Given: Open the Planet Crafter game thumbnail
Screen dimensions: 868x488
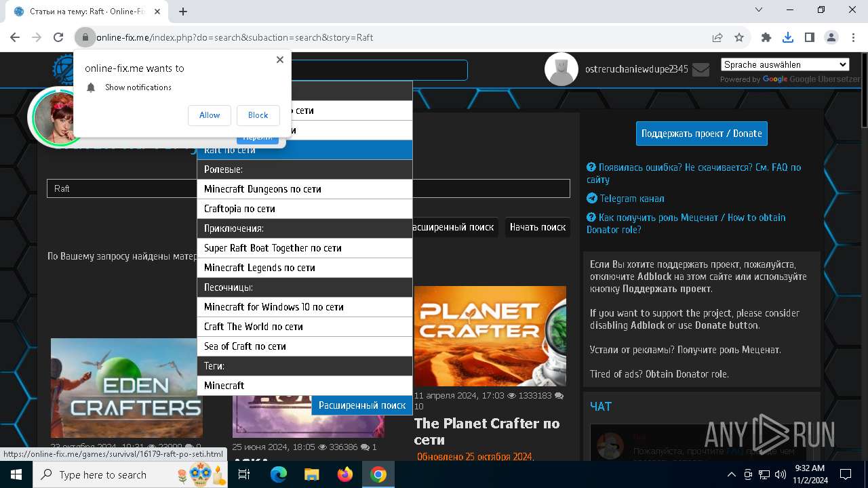Looking at the screenshot, I should [490, 336].
